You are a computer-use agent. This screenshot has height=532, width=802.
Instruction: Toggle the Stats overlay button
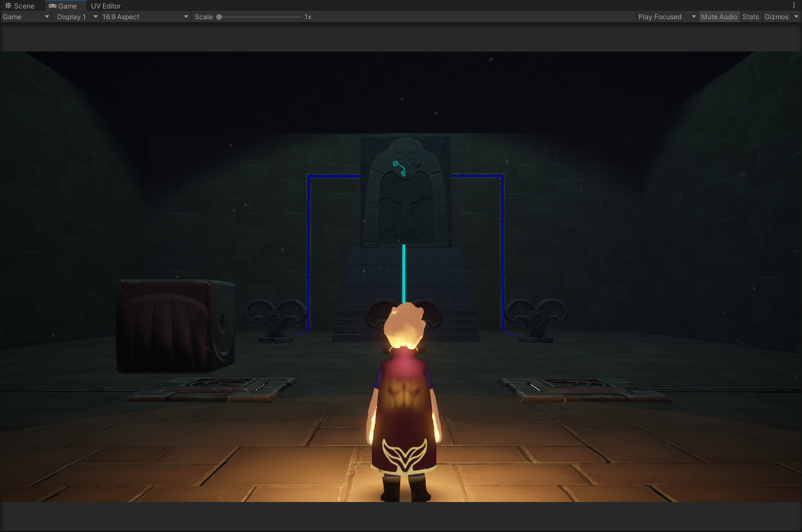point(750,17)
